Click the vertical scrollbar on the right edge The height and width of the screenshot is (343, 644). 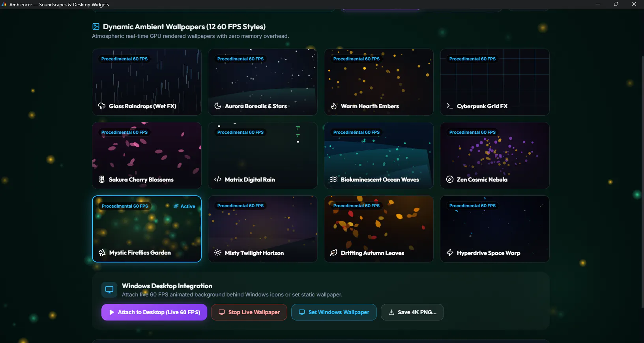pyautogui.click(x=642, y=182)
